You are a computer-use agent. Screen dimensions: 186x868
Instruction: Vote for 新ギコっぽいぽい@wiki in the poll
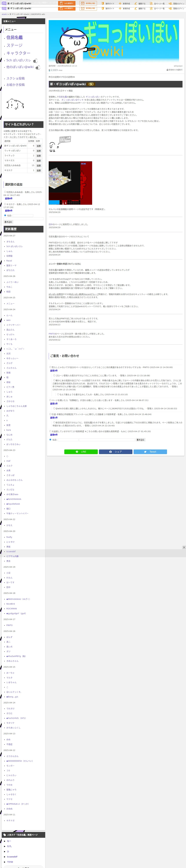[39, 146]
